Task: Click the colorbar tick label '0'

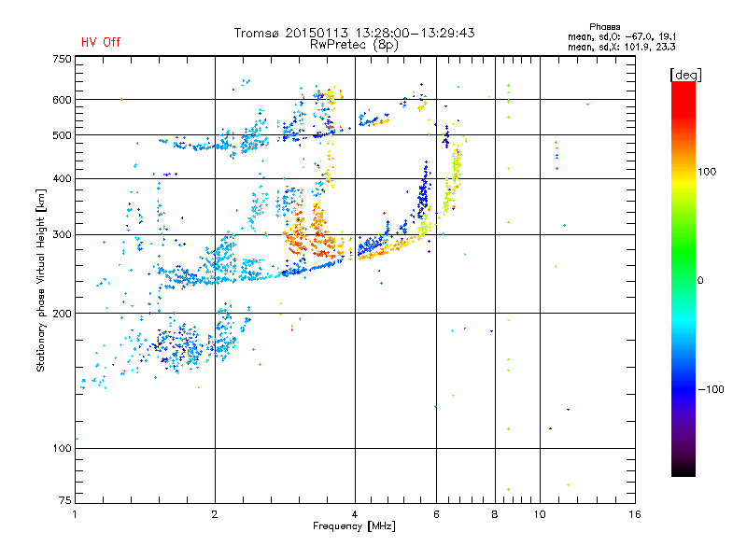Action: pyautogui.click(x=700, y=280)
